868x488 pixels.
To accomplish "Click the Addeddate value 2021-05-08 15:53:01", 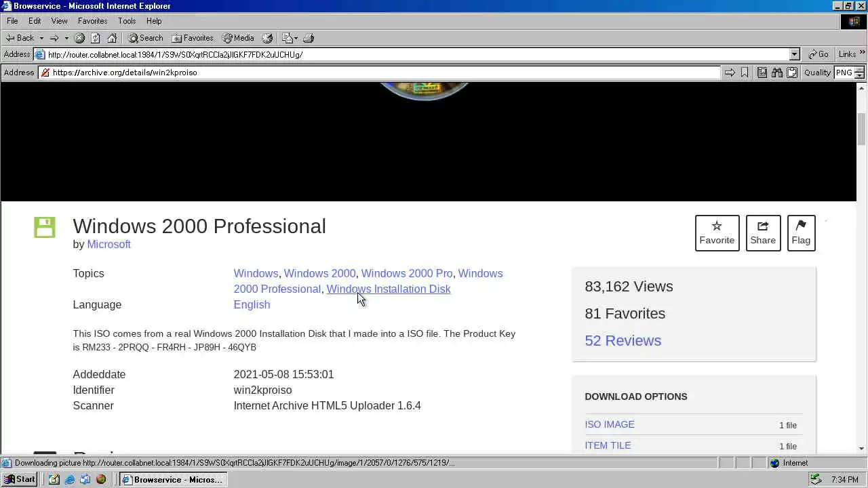I will 283,374.
